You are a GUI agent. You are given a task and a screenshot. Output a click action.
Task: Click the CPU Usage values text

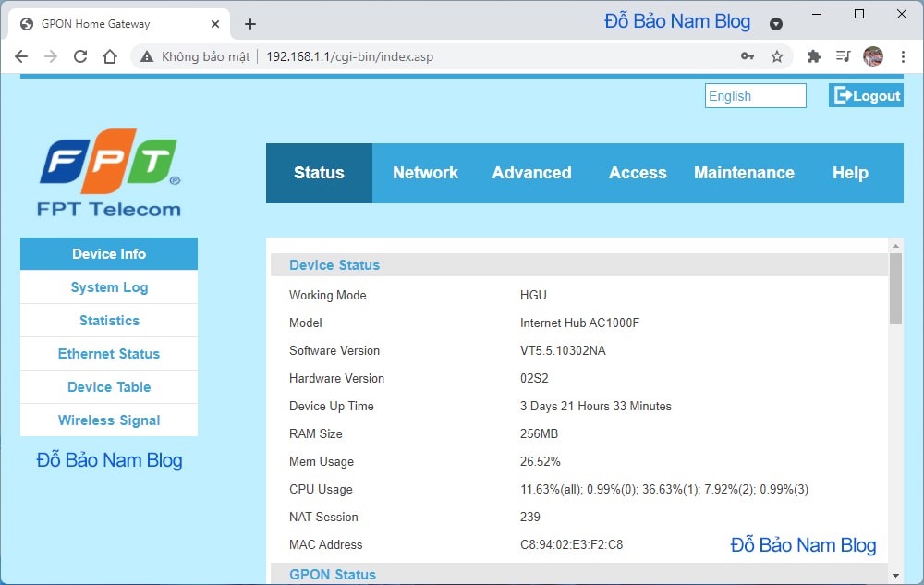(x=664, y=489)
